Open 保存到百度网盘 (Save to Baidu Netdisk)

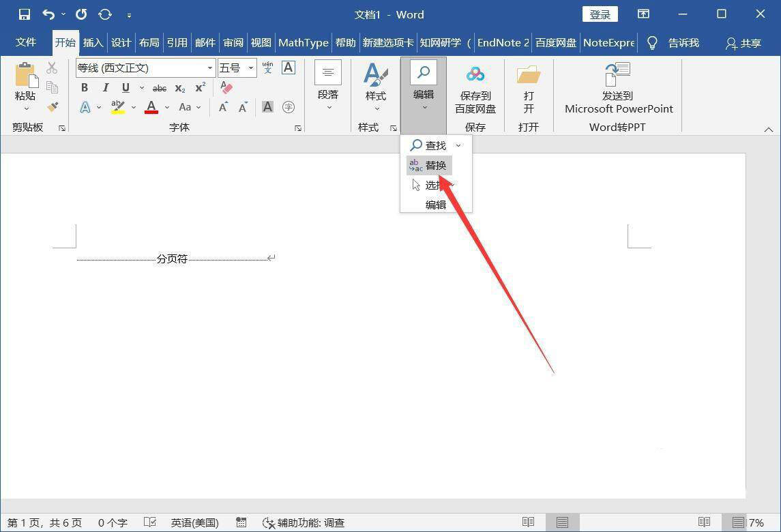(x=475, y=90)
